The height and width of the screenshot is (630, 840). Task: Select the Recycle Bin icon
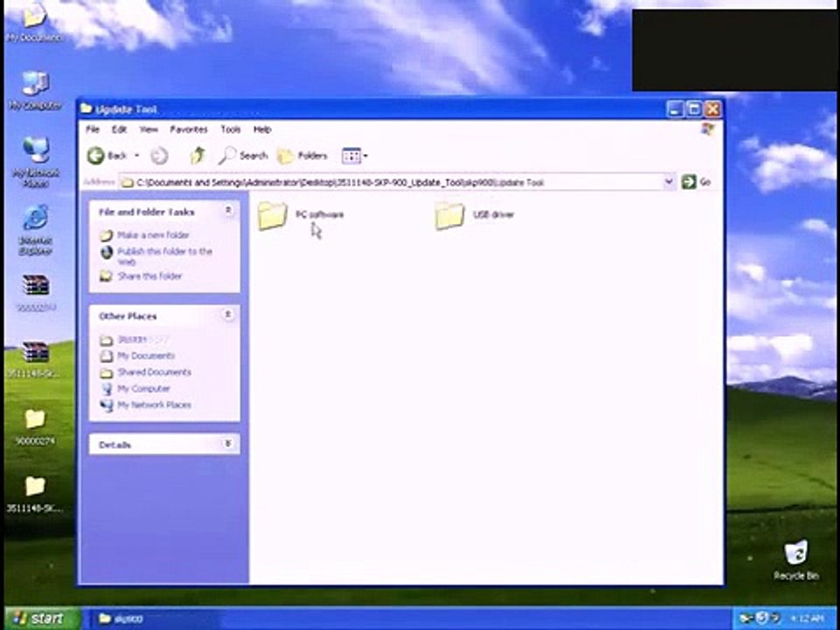click(x=796, y=560)
